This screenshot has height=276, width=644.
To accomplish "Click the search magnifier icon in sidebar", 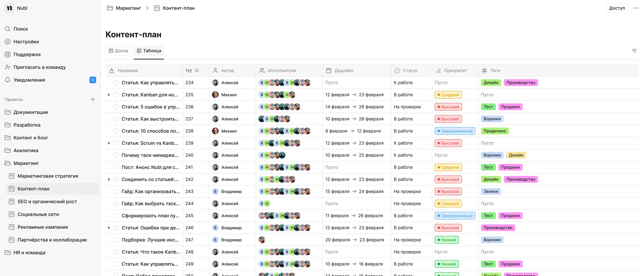I will [x=8, y=29].
